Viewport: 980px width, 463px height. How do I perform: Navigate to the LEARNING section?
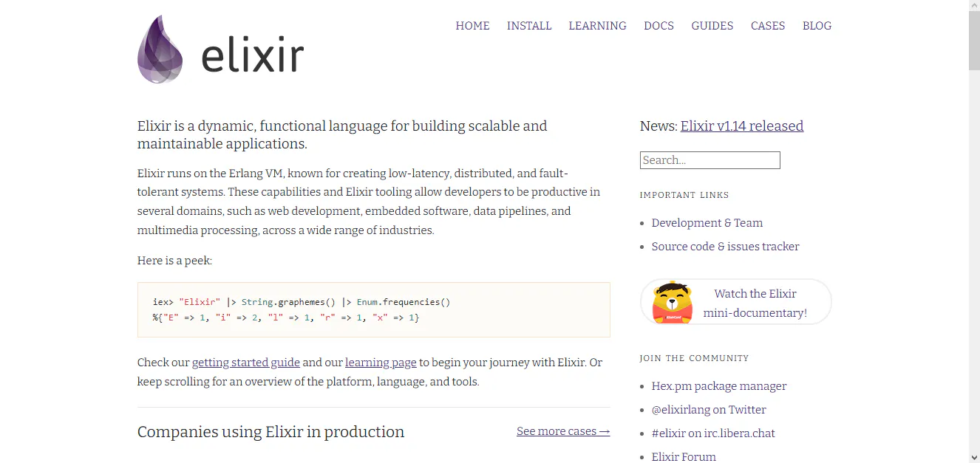597,26
